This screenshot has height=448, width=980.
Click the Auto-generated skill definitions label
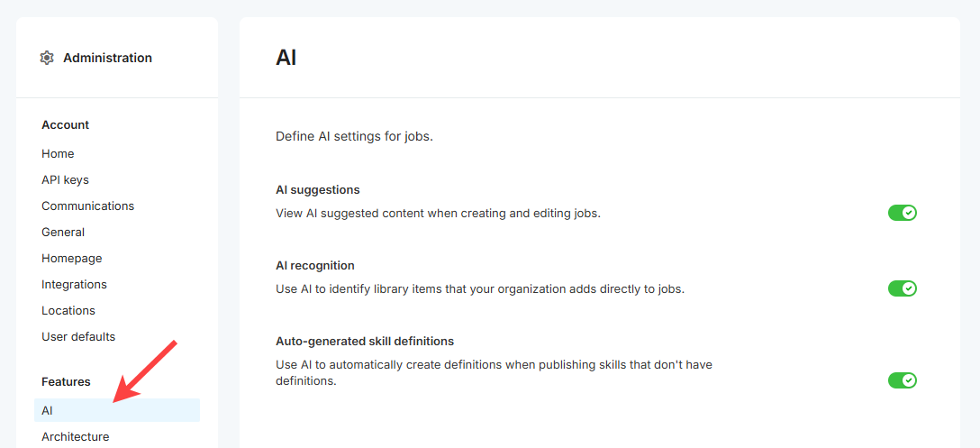364,342
